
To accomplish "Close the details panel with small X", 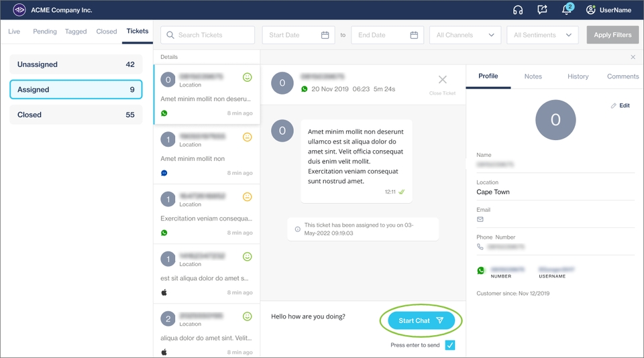I will tap(633, 58).
